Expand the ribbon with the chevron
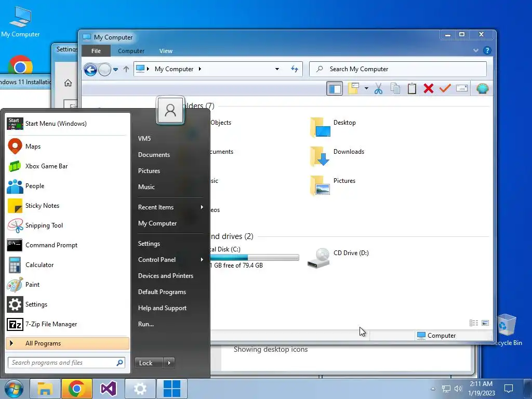This screenshot has width=532, height=399. point(476,50)
